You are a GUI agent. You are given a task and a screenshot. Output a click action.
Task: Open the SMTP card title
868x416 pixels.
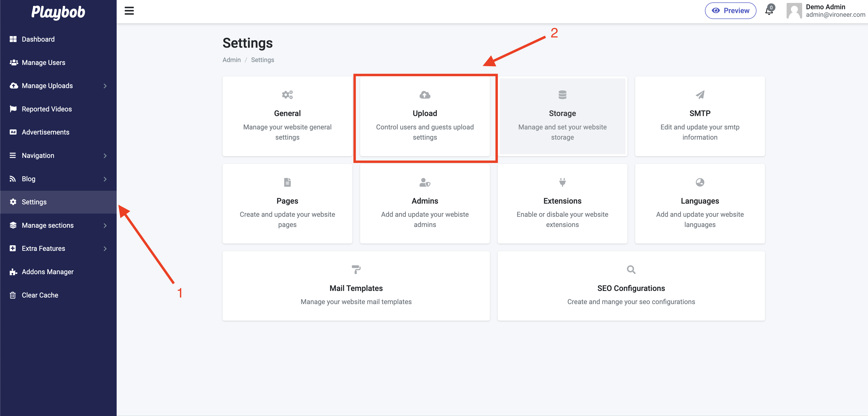[700, 113]
